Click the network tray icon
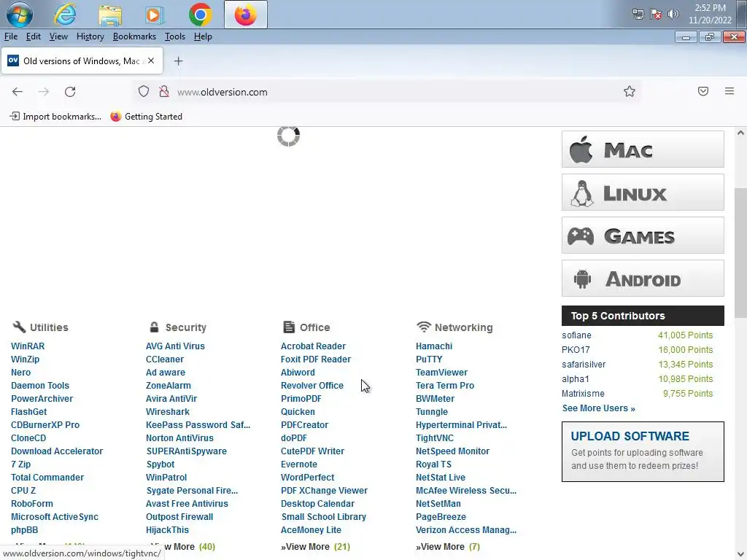The width and height of the screenshot is (747, 560). 638,14
